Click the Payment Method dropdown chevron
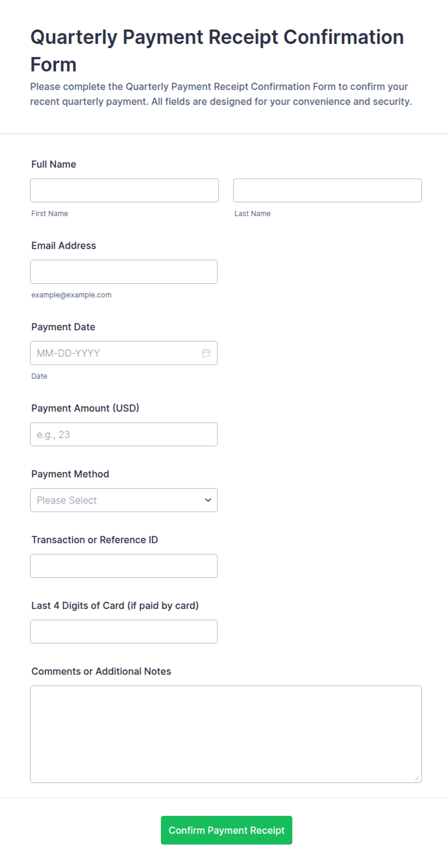This screenshot has height=868, width=448. 208,500
